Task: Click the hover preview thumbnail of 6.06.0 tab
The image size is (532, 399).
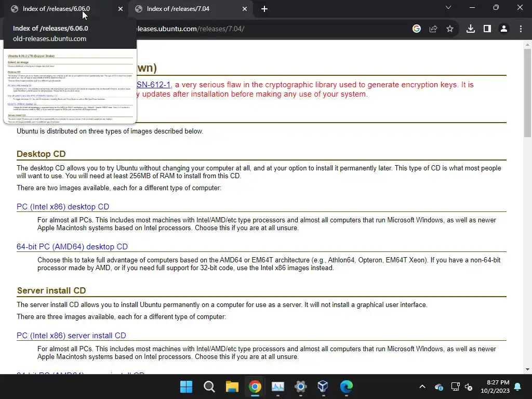Action: coord(70,86)
